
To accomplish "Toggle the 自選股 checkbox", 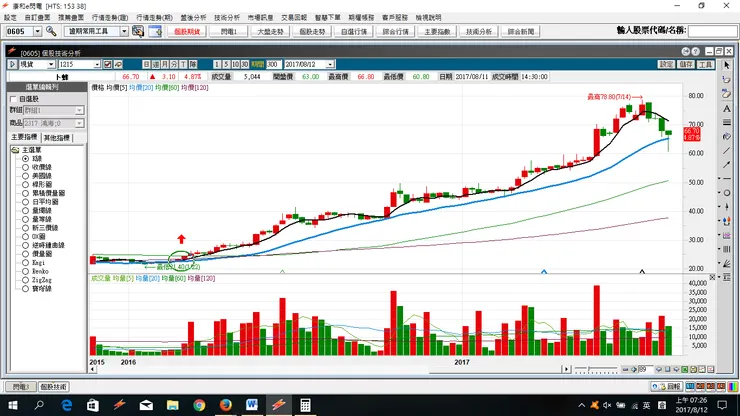I will (13, 99).
